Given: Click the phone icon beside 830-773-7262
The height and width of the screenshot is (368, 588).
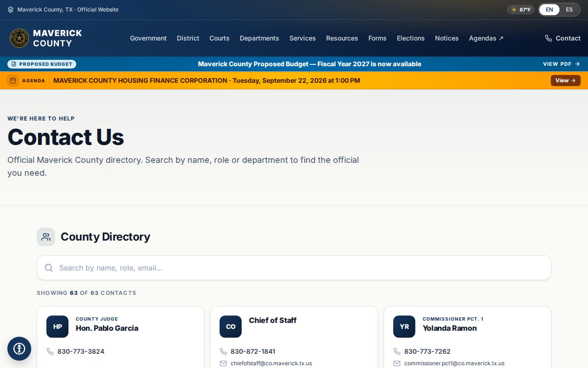Looking at the screenshot, I should pyautogui.click(x=397, y=351).
